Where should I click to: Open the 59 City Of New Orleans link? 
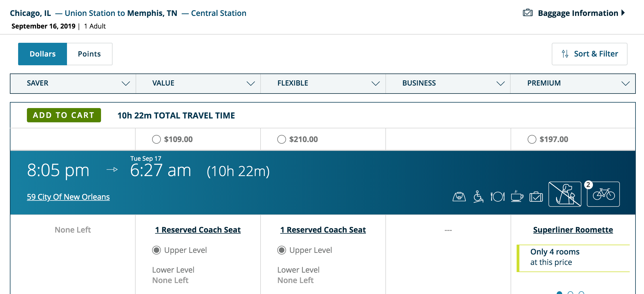click(68, 197)
